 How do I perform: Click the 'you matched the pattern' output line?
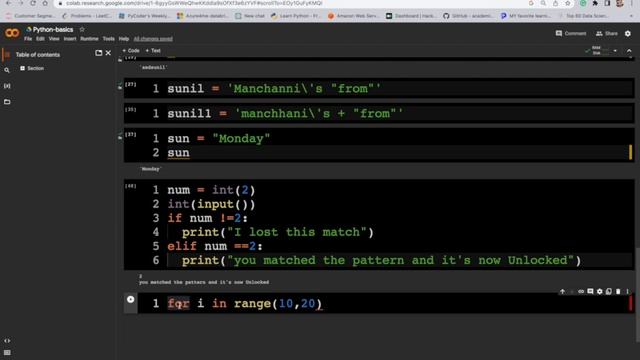pos(204,282)
